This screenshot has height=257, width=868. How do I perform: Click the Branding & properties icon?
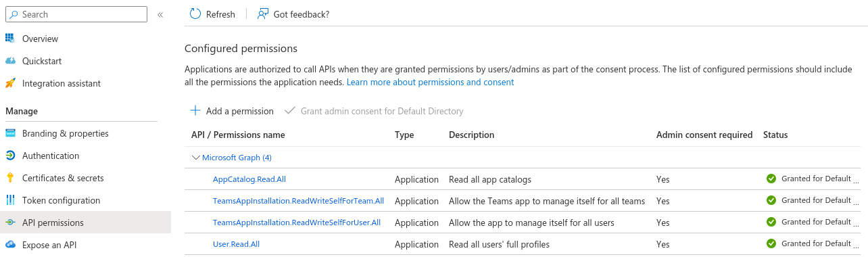pos(10,133)
